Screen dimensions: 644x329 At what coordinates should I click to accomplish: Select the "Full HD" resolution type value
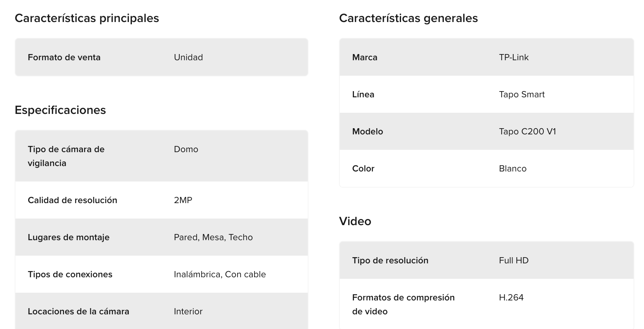tap(514, 261)
